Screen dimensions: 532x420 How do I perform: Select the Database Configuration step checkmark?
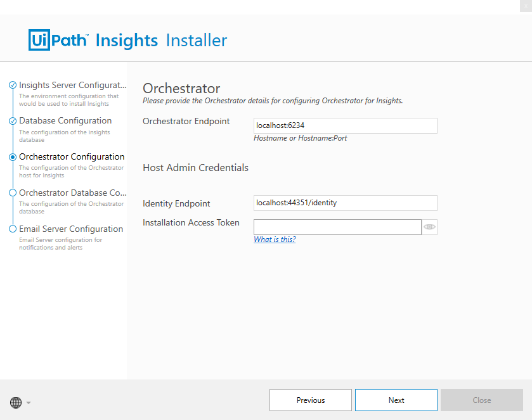[13, 121]
